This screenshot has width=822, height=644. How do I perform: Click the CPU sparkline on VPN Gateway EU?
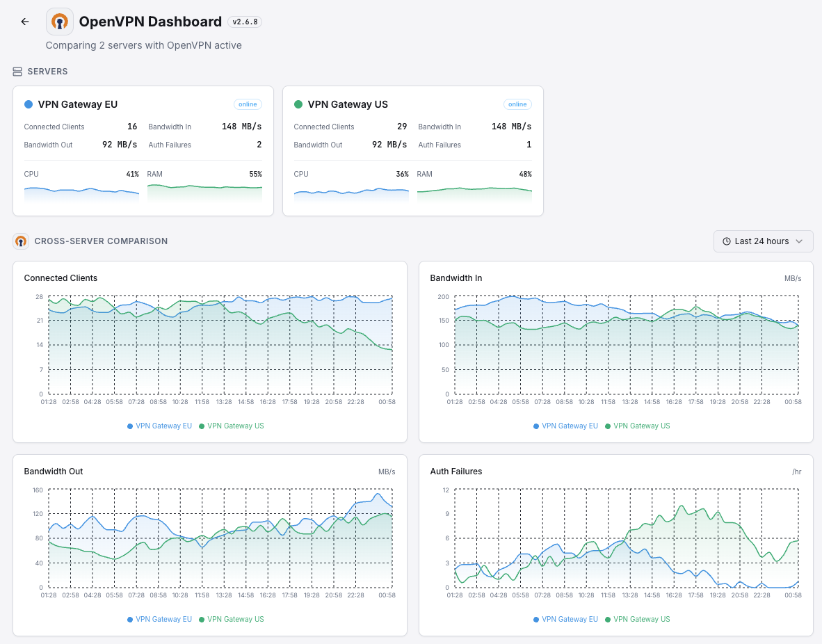tap(81, 193)
